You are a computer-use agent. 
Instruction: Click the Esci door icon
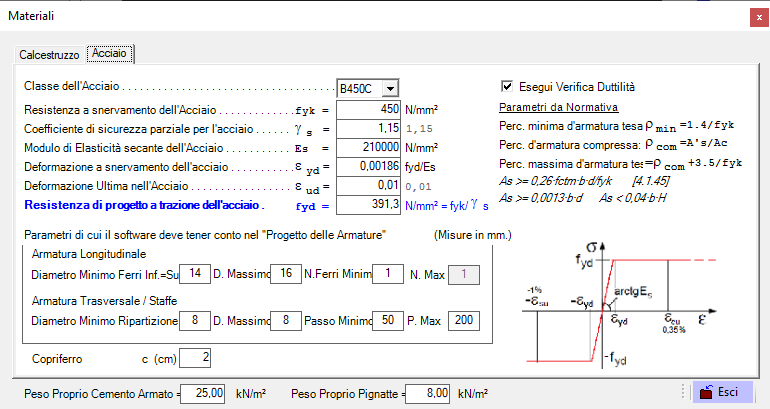[706, 392]
